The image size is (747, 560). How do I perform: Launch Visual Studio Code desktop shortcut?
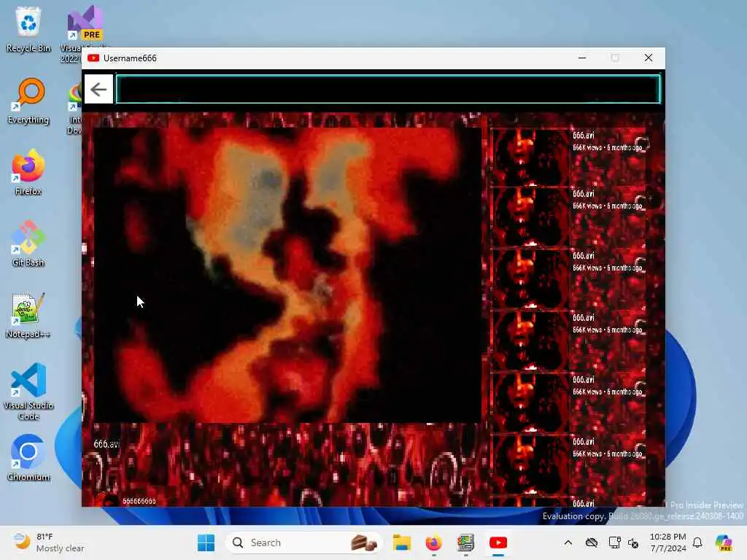[x=28, y=392]
